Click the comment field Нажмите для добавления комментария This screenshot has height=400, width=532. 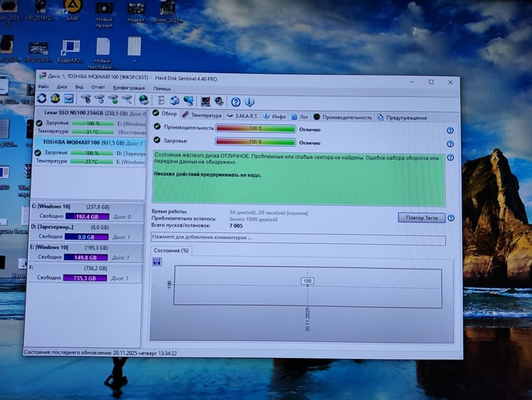(x=298, y=239)
